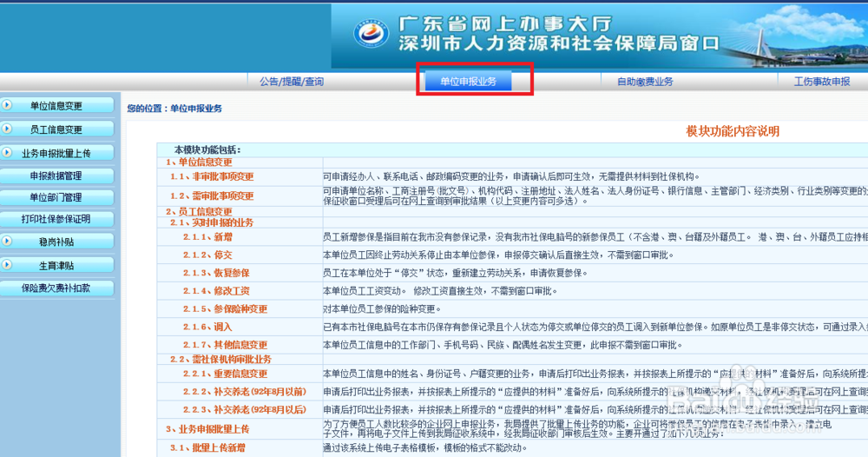Screen dimensions: 868x457
Task: Switch to the 公告/提醒/查询 tab
Action: (292, 82)
